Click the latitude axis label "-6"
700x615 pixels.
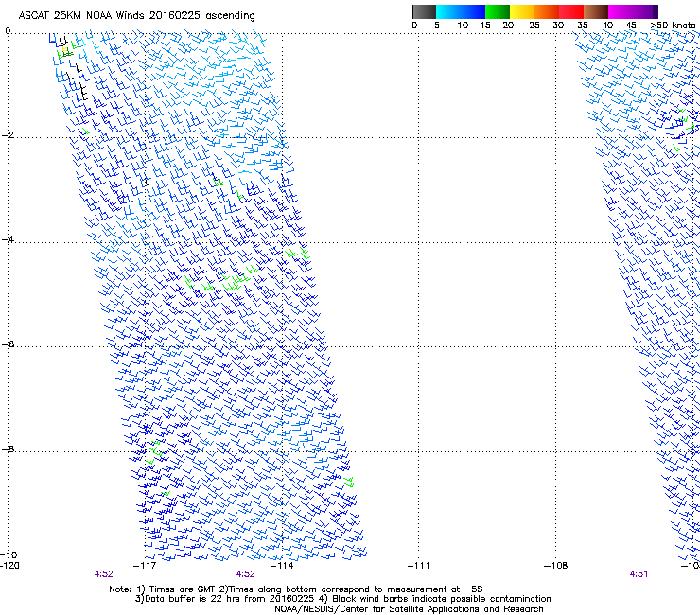click(8, 343)
